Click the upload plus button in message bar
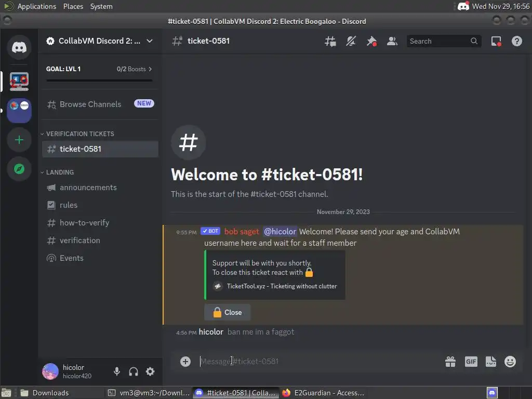This screenshot has width=532, height=399. pos(185,362)
